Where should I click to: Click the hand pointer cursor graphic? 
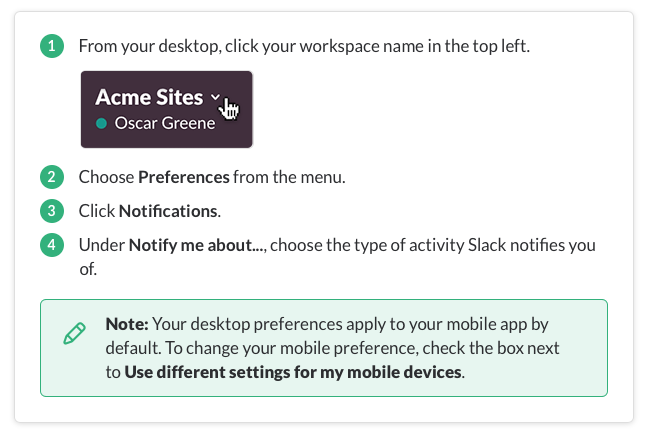click(x=229, y=109)
